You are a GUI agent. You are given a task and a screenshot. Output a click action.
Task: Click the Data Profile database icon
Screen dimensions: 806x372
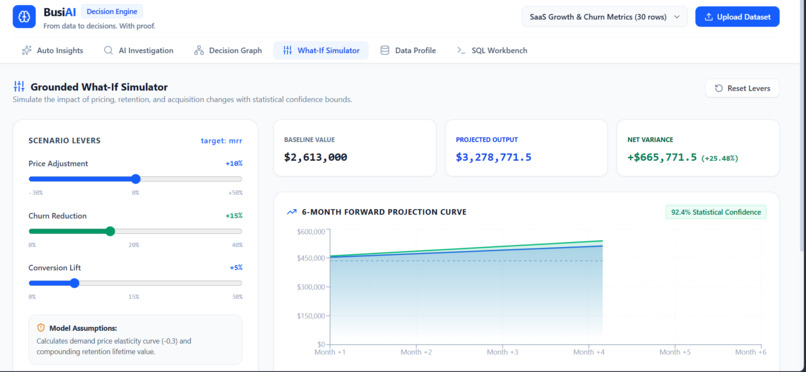point(384,50)
